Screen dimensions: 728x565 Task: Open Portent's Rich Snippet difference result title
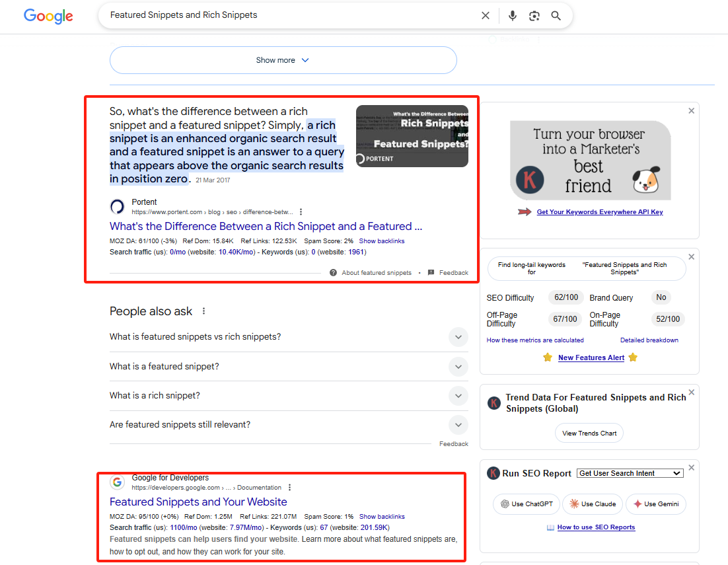click(x=266, y=226)
